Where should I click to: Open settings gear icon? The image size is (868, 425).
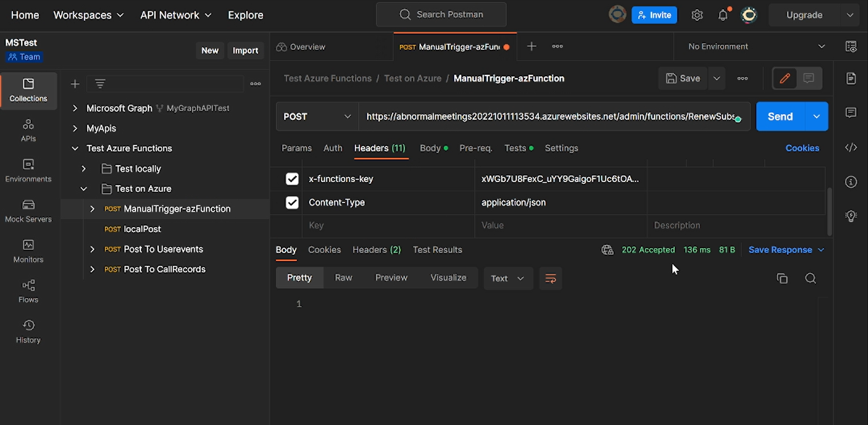697,15
